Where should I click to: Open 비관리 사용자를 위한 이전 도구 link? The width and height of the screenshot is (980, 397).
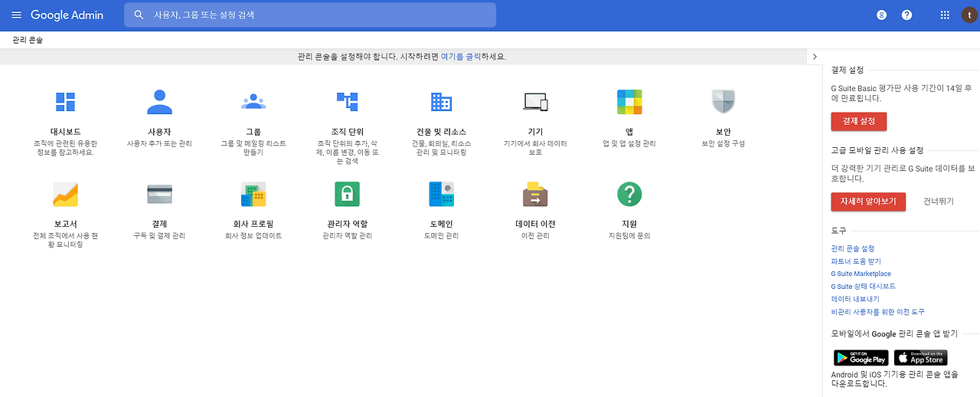[877, 312]
